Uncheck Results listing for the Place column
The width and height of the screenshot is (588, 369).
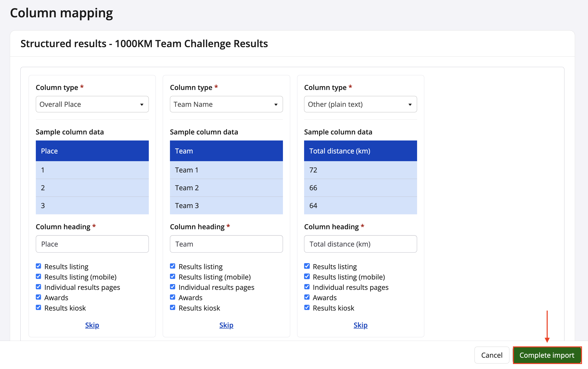click(38, 266)
